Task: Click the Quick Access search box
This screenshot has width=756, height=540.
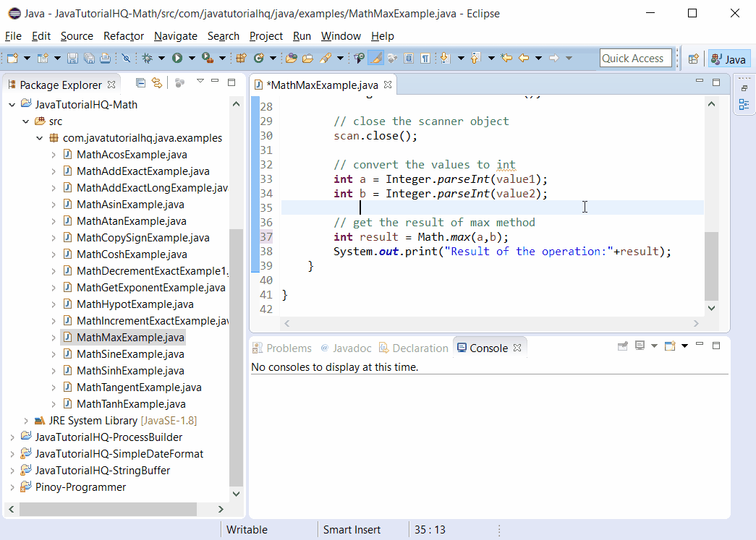Action: [635, 58]
